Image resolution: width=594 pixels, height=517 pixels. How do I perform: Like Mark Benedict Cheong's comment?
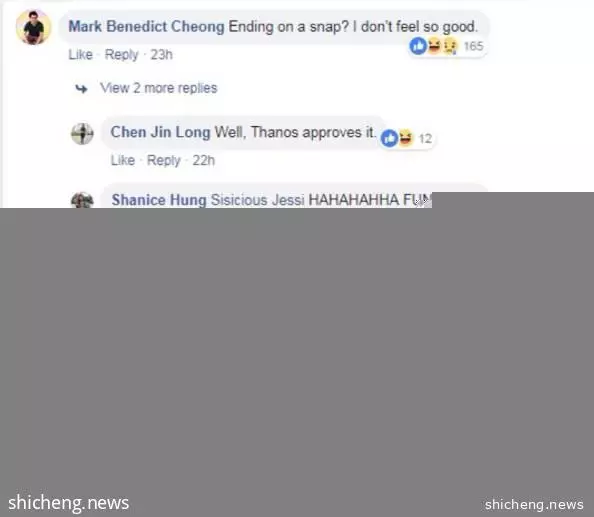(80, 55)
